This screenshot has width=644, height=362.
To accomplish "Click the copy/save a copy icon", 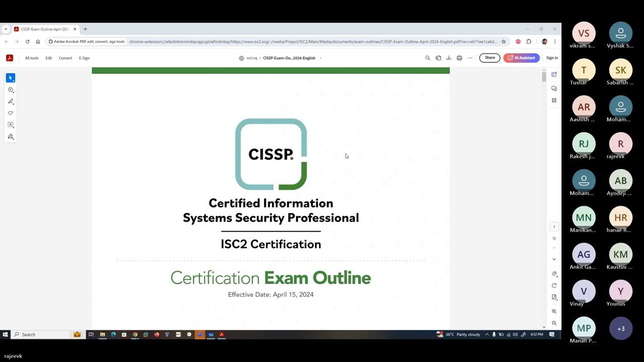I will (x=438, y=58).
